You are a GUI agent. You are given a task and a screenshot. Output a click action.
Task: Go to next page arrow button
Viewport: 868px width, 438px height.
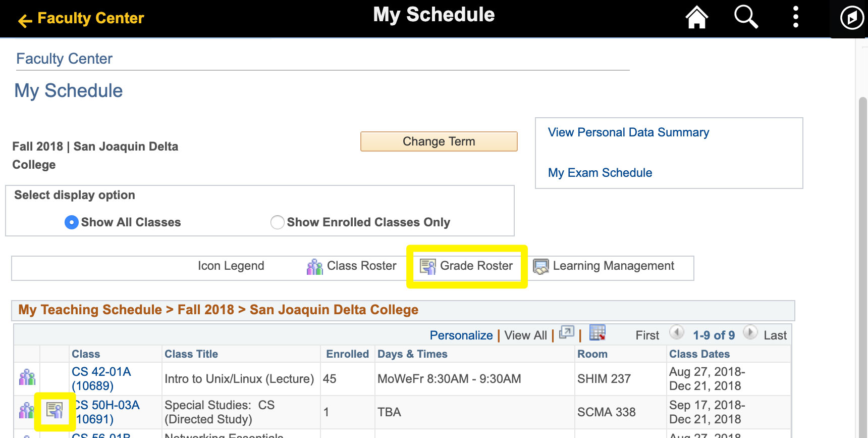750,333
